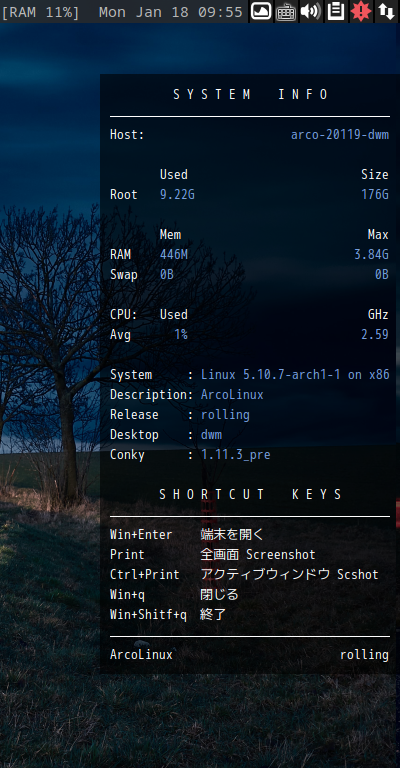Click the Root row label

tap(124, 195)
